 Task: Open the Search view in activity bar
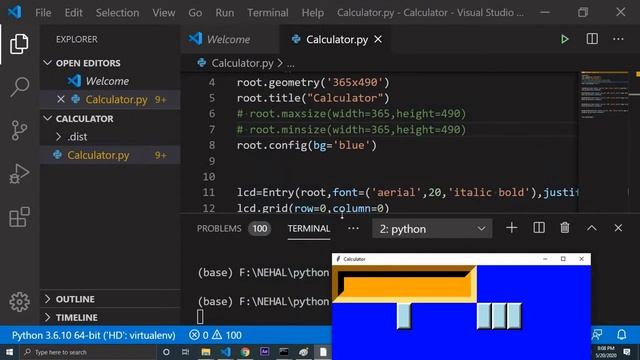[x=19, y=87]
